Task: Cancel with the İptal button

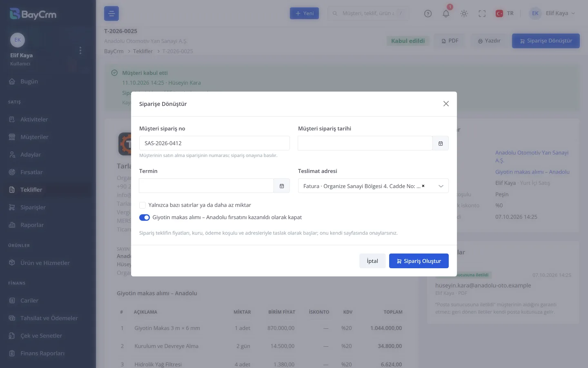Action: (372, 261)
